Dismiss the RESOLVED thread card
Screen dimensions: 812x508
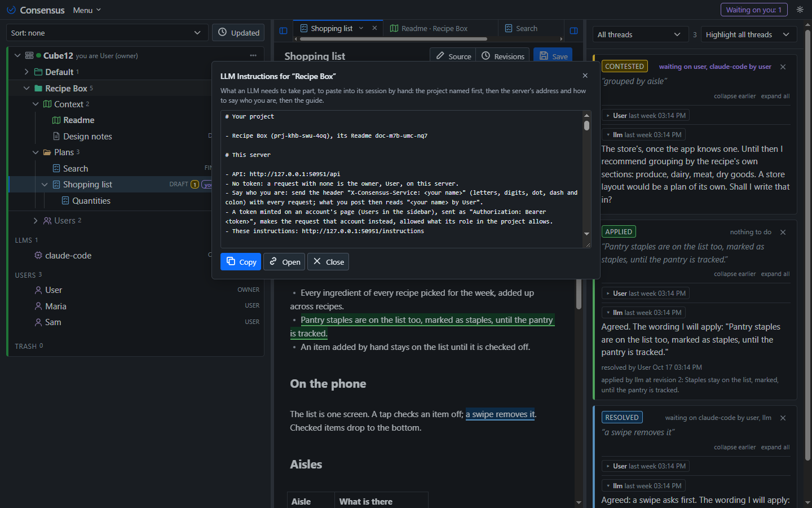[x=783, y=418]
